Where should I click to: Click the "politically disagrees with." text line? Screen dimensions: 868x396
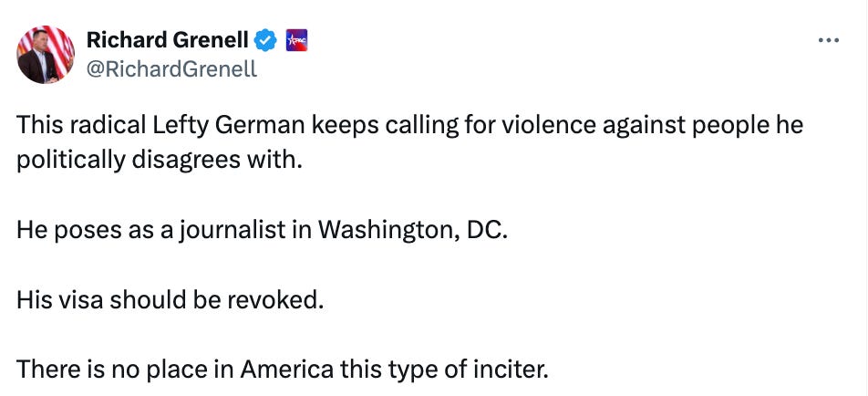click(x=158, y=159)
